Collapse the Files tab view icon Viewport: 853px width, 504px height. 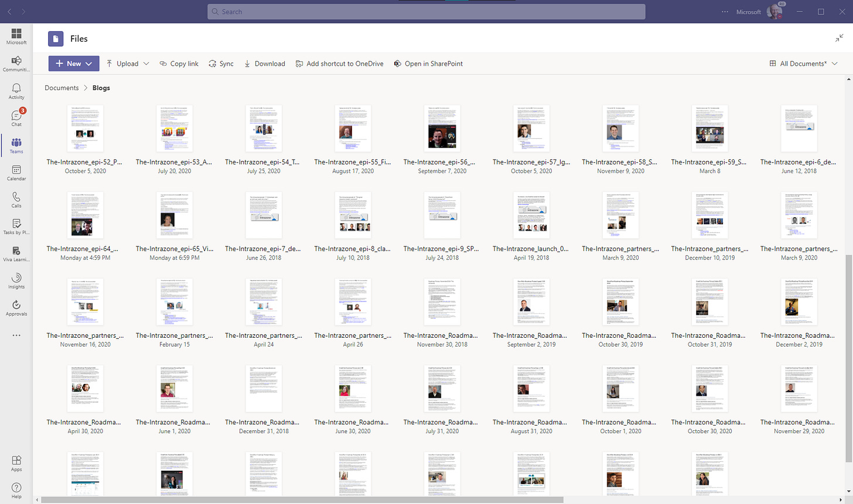tap(839, 39)
